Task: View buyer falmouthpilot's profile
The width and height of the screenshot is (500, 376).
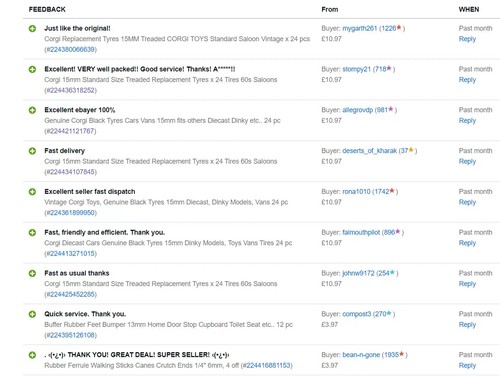Action: [361, 232]
